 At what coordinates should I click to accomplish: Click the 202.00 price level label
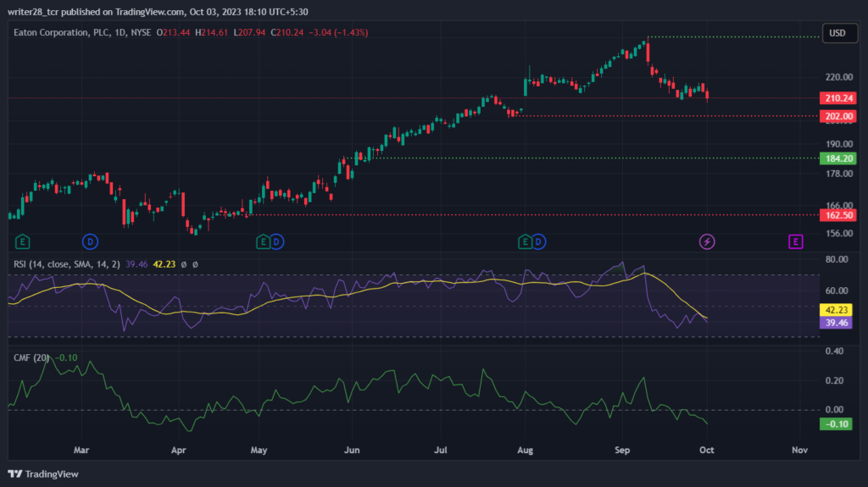838,116
